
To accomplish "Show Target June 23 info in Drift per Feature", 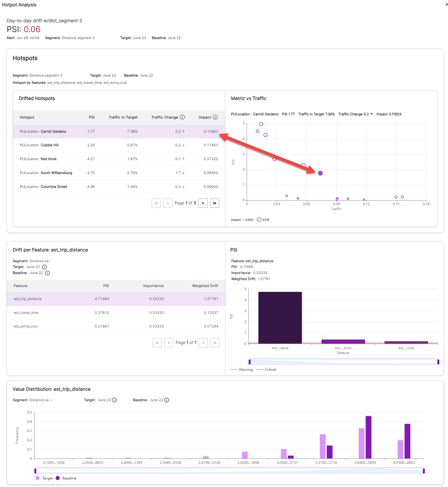I will [x=44, y=267].
